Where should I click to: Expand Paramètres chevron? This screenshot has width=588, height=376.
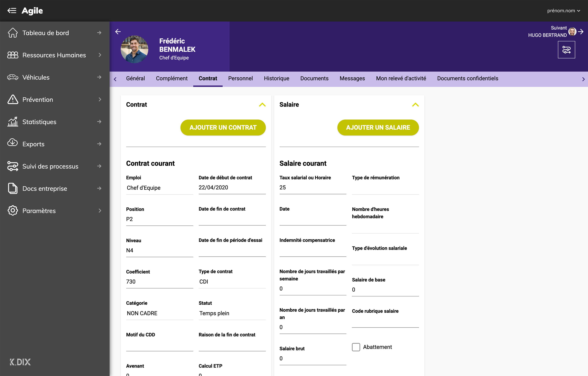[x=100, y=211]
